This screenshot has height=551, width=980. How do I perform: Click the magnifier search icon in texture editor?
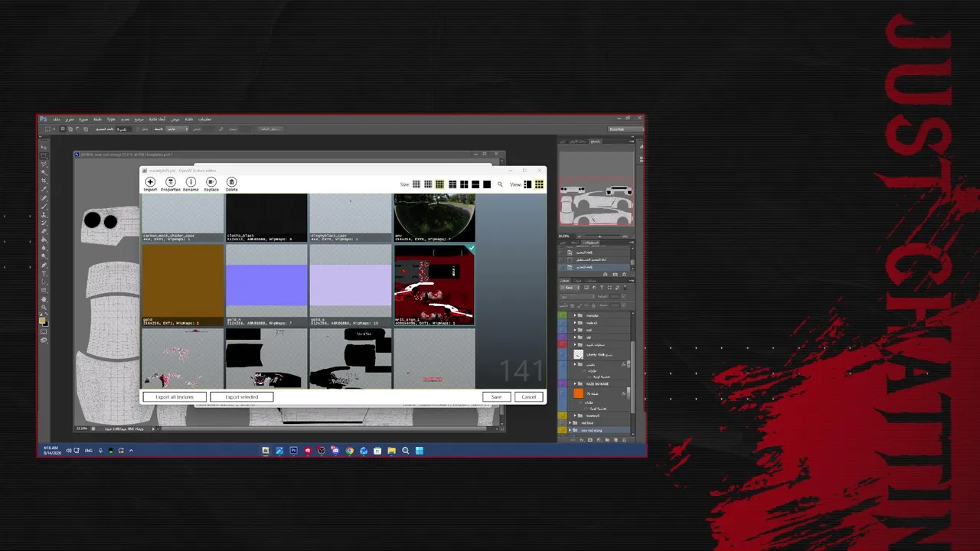point(500,184)
